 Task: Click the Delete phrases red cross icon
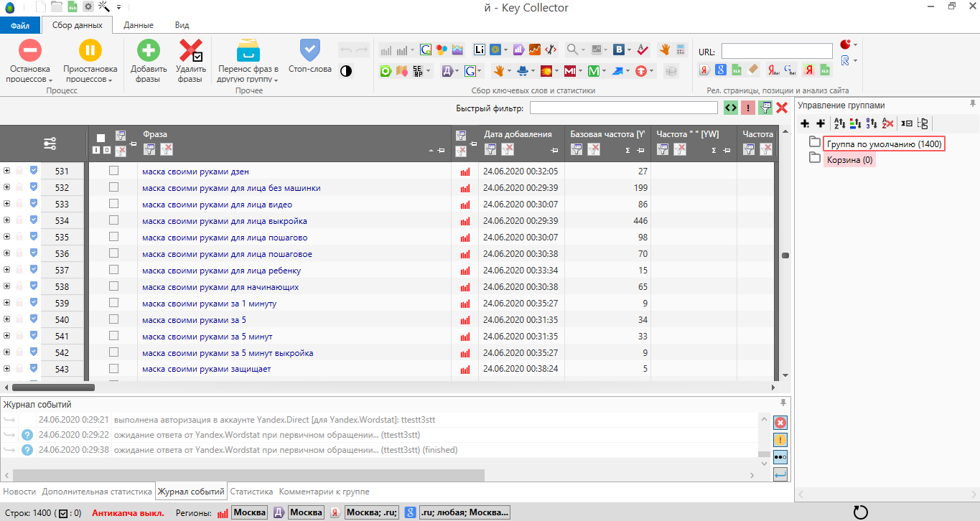tap(191, 51)
